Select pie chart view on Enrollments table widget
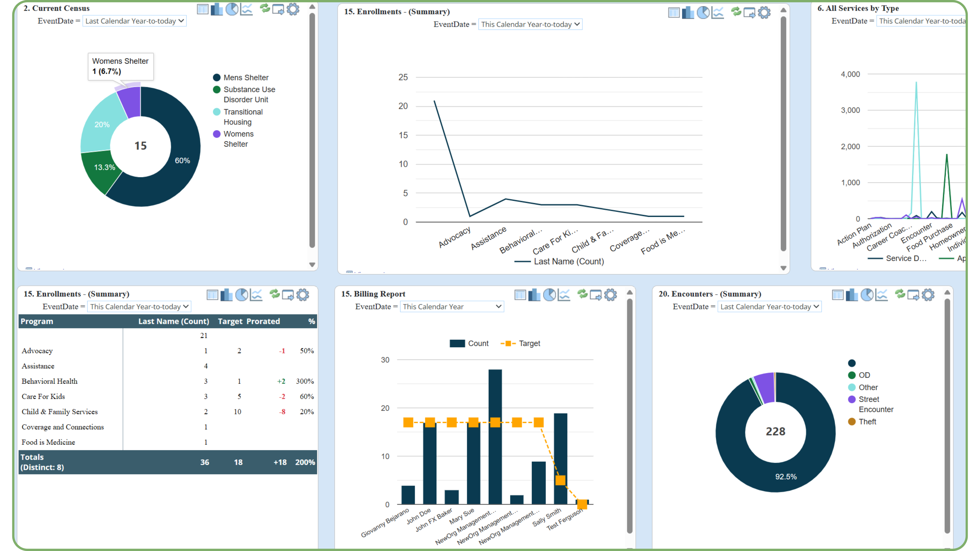980x551 pixels. [x=242, y=295]
